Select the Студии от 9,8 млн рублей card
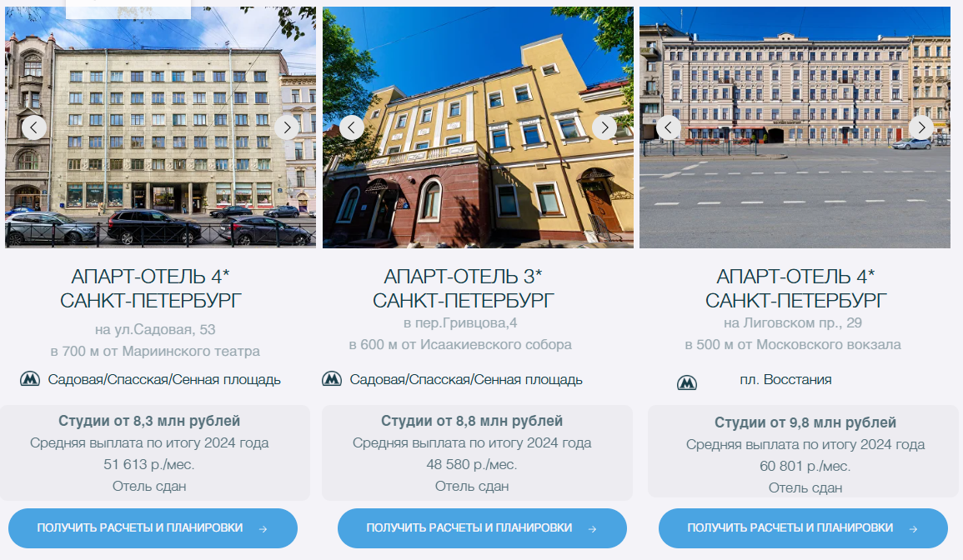The width and height of the screenshot is (963, 560). (803, 452)
